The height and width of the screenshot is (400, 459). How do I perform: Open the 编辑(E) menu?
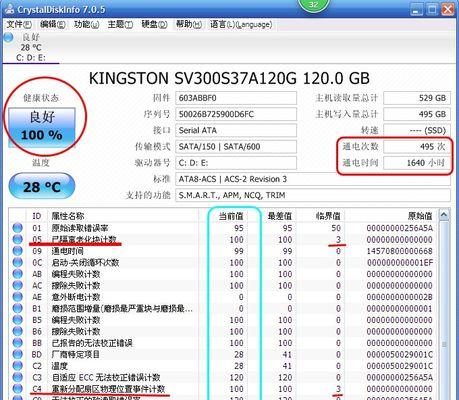[52, 24]
